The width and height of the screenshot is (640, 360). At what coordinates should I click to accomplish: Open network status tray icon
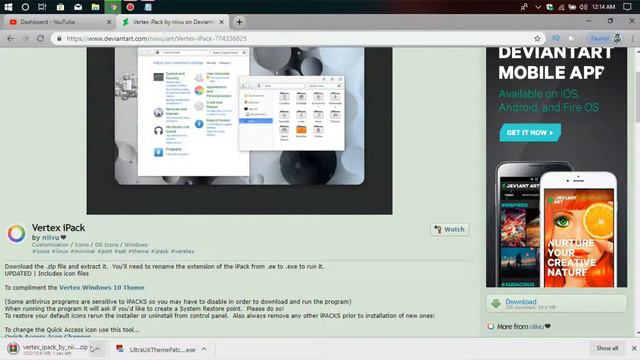(x=561, y=7)
